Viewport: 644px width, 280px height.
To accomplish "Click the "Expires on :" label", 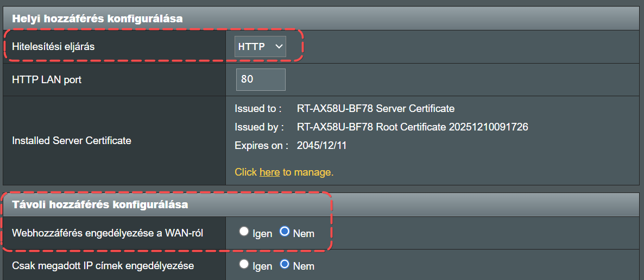I will [261, 146].
